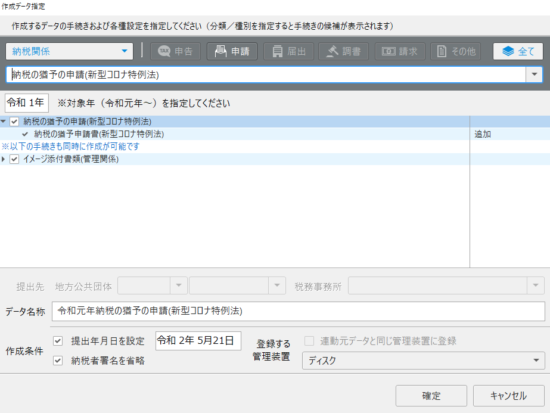Collapse the 納税の猶予の申請 tree node

3,122
